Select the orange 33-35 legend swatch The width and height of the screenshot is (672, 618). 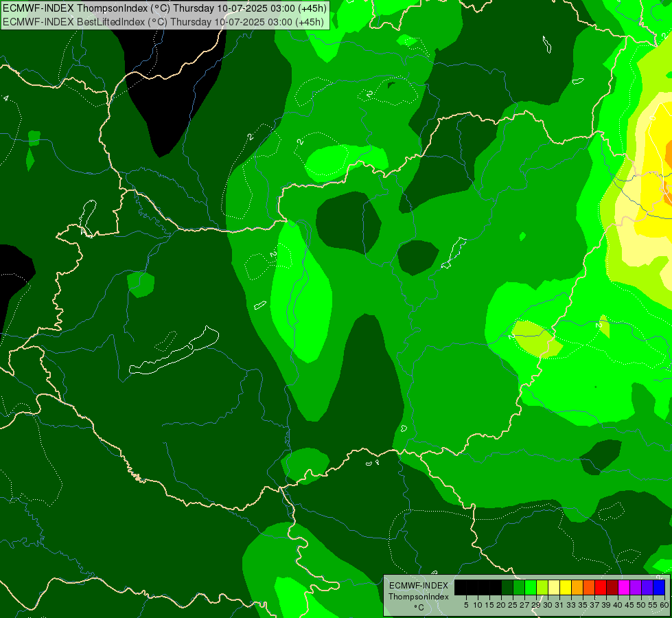pos(577,587)
